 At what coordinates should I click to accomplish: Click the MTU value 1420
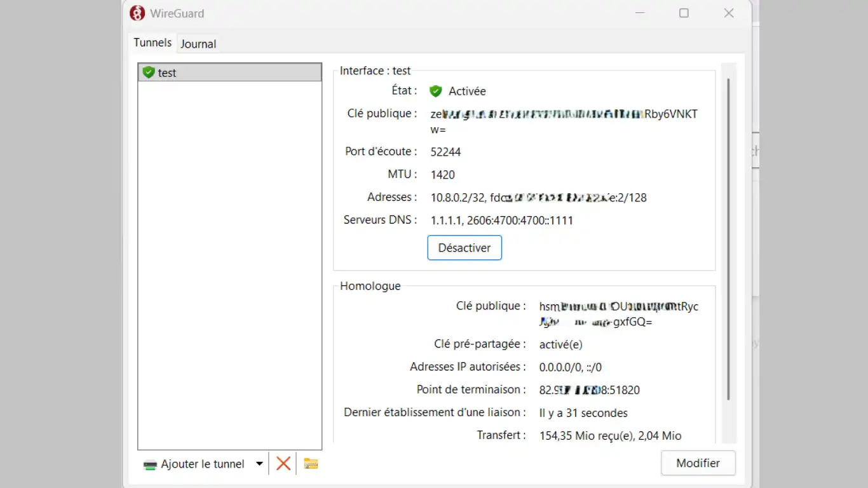coord(443,175)
